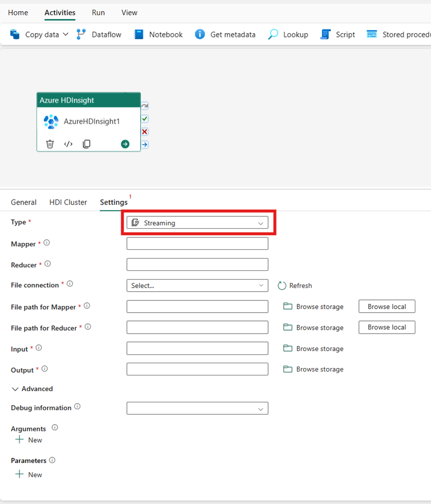Show the File connection info icon
The height and width of the screenshot is (504, 431).
pyautogui.click(x=70, y=284)
